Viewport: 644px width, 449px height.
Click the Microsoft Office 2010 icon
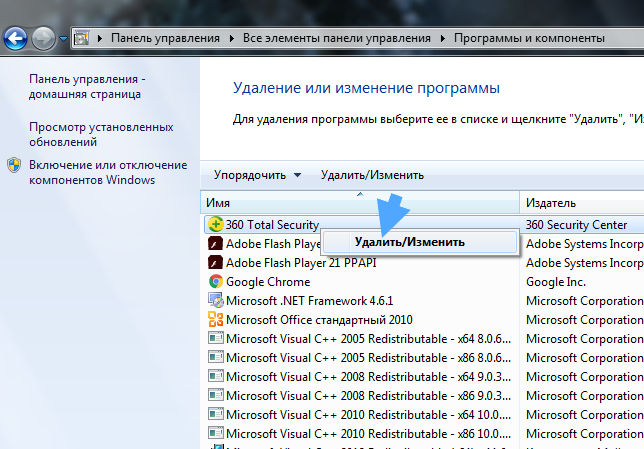(x=216, y=319)
